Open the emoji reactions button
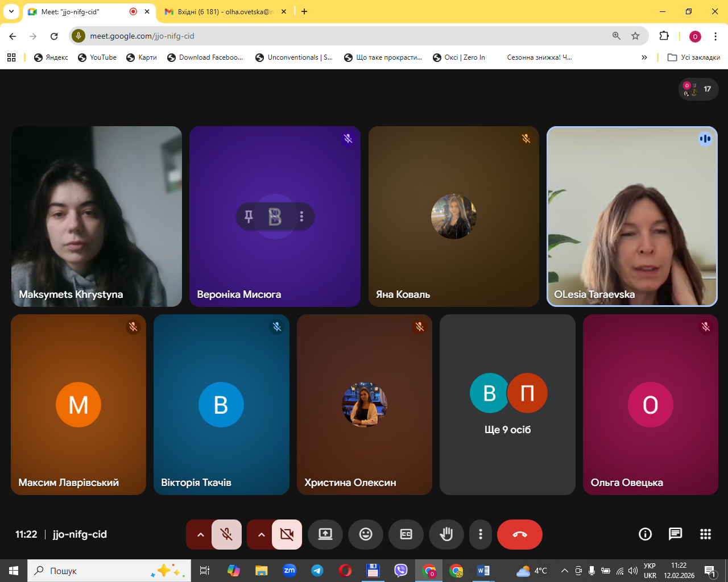The height and width of the screenshot is (582, 728). point(366,534)
